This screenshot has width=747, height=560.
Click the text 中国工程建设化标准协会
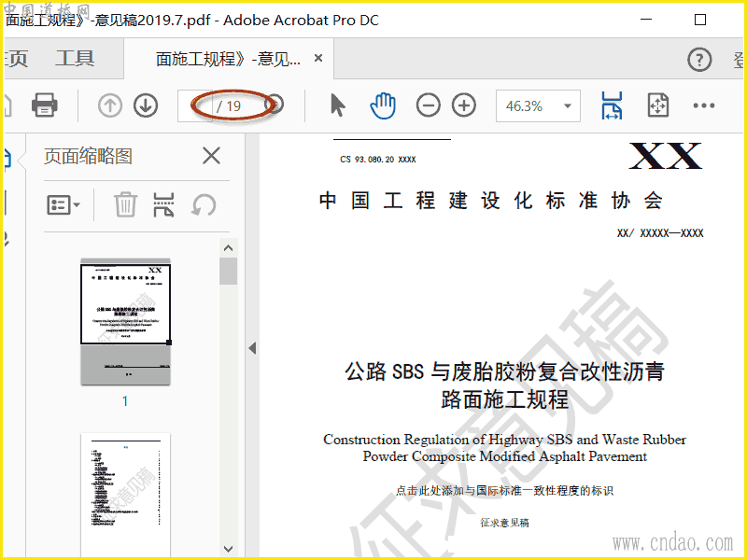(x=491, y=201)
